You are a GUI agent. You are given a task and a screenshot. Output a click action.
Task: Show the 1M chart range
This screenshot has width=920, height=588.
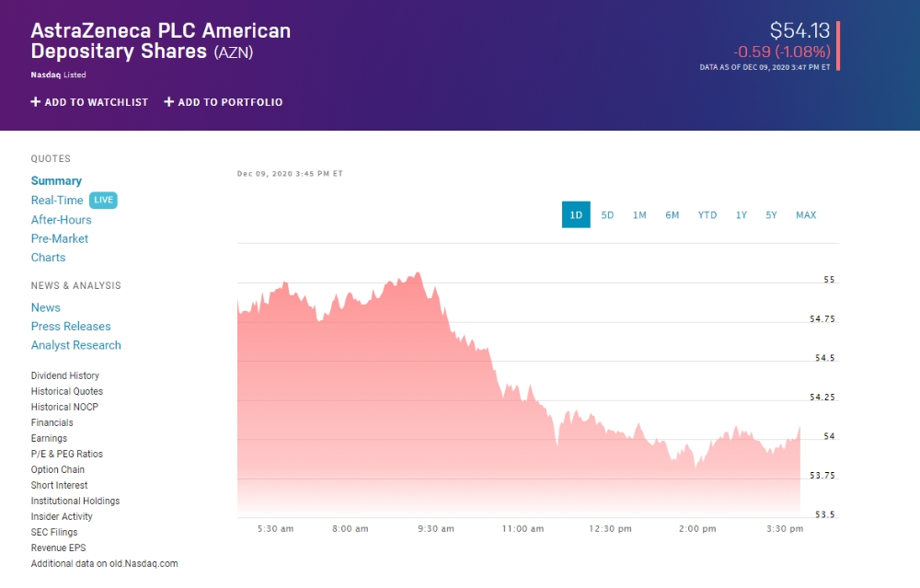click(x=639, y=215)
